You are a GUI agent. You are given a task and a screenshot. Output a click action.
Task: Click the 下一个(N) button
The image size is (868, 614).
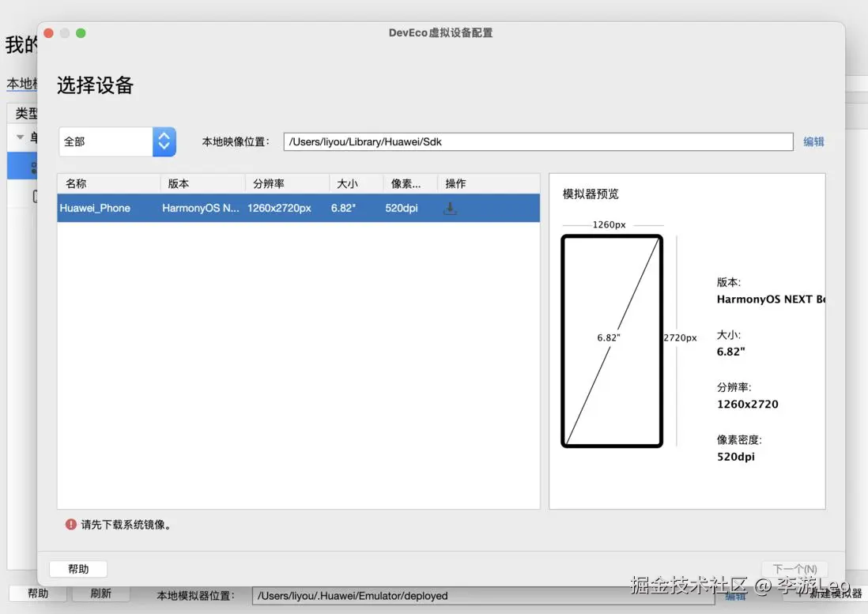point(794,569)
